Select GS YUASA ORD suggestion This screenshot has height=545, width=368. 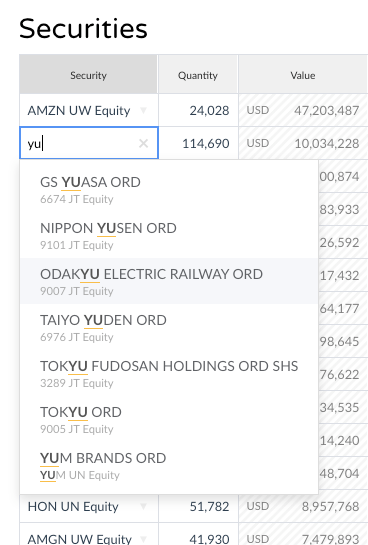pos(169,189)
